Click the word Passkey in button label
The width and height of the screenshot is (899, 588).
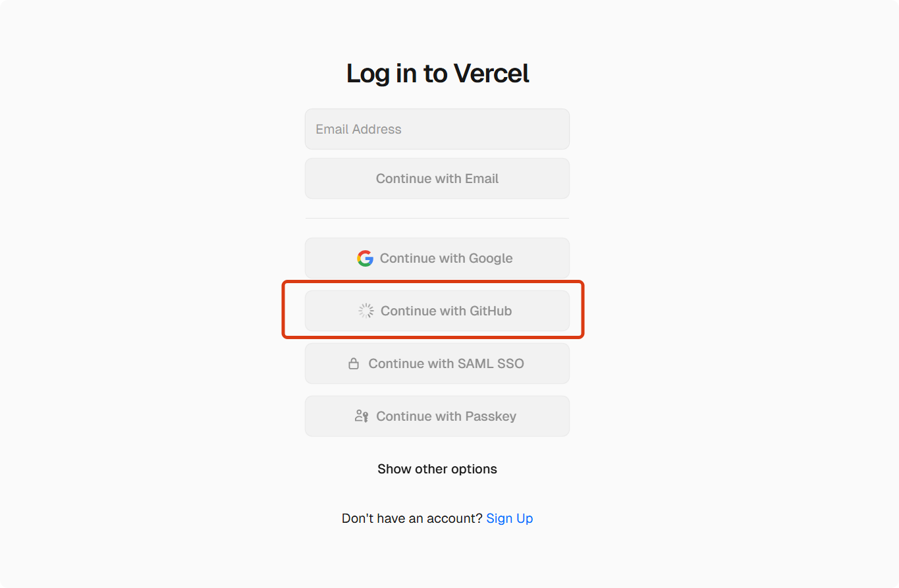click(491, 416)
